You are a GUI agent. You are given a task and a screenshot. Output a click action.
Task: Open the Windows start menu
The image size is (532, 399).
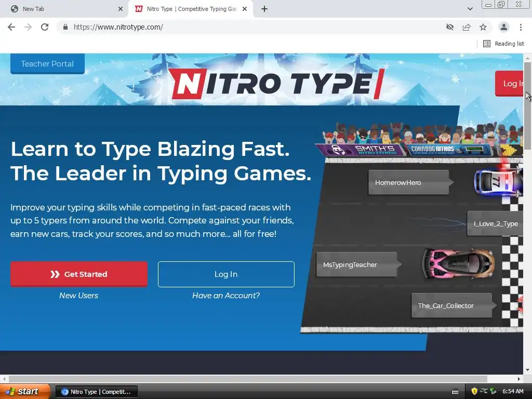(x=24, y=392)
